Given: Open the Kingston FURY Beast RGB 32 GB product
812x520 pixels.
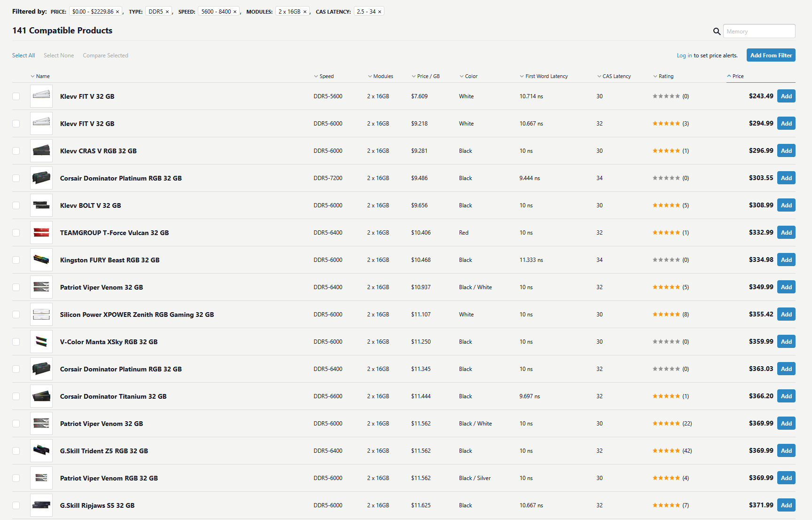Looking at the screenshot, I should click(110, 260).
